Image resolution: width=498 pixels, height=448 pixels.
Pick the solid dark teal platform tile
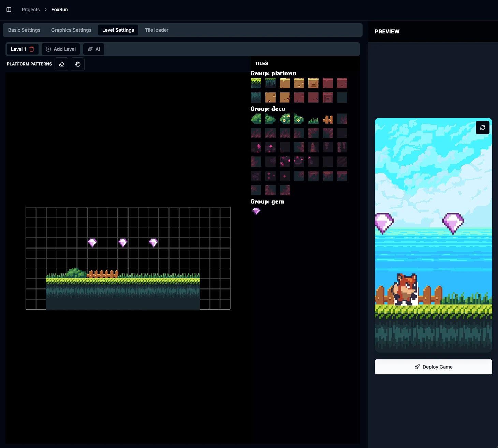tap(342, 98)
